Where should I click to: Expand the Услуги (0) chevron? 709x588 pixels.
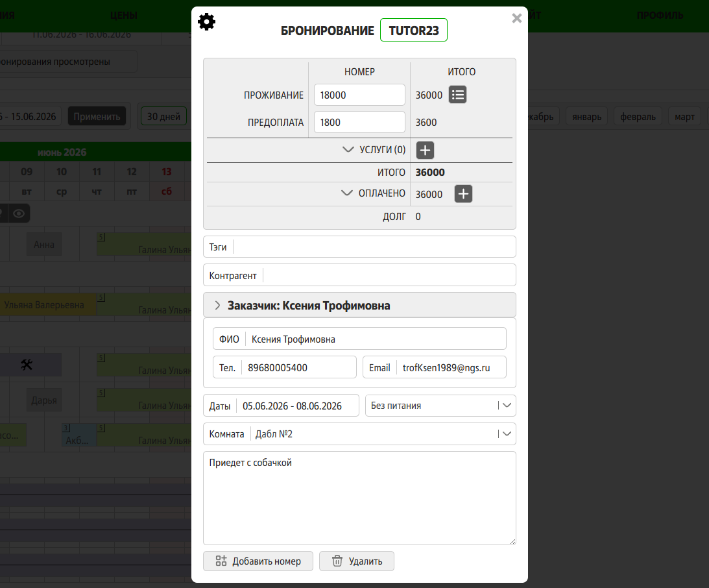click(348, 149)
